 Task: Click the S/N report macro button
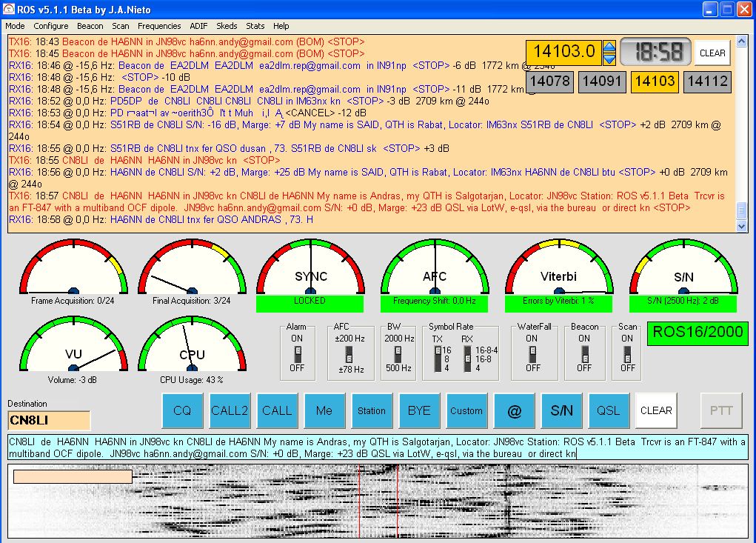(561, 410)
